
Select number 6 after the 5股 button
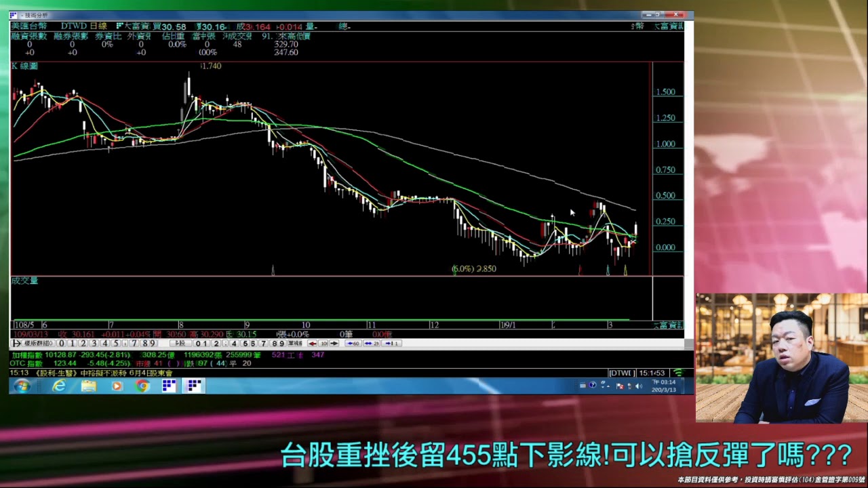tap(254, 344)
